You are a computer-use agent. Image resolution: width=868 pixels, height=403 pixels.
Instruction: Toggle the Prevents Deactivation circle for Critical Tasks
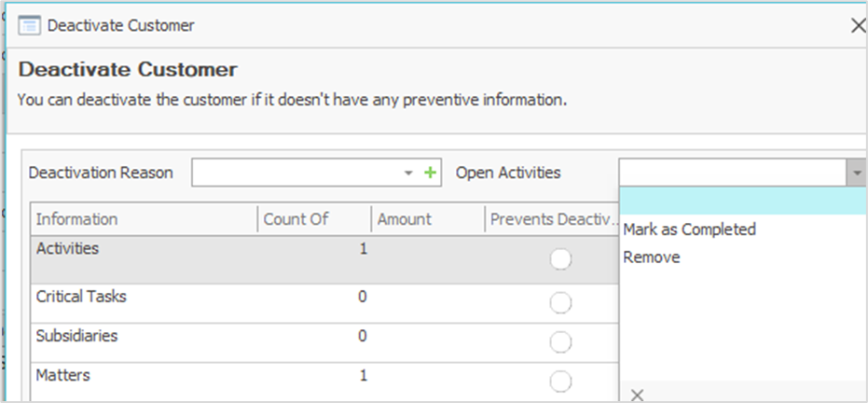560,303
